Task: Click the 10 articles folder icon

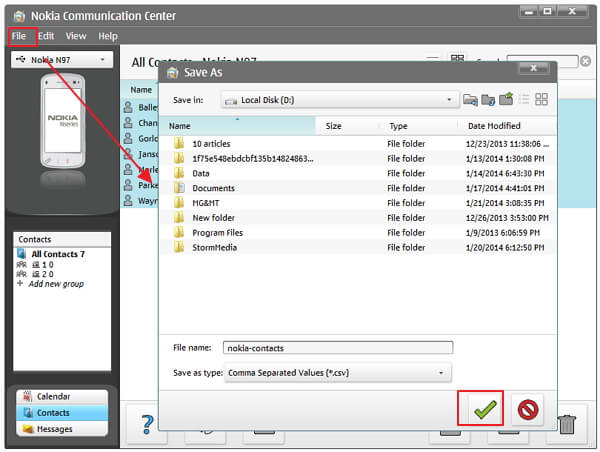Action: [179, 144]
